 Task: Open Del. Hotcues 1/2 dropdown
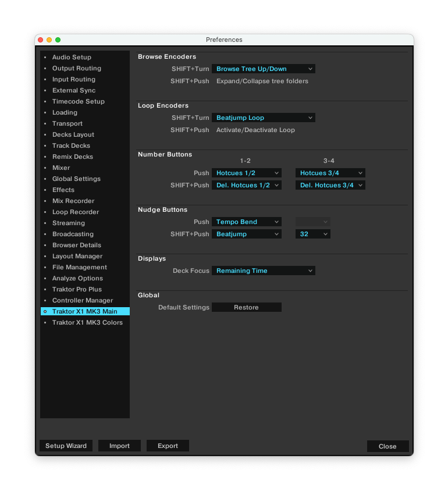pyautogui.click(x=246, y=185)
